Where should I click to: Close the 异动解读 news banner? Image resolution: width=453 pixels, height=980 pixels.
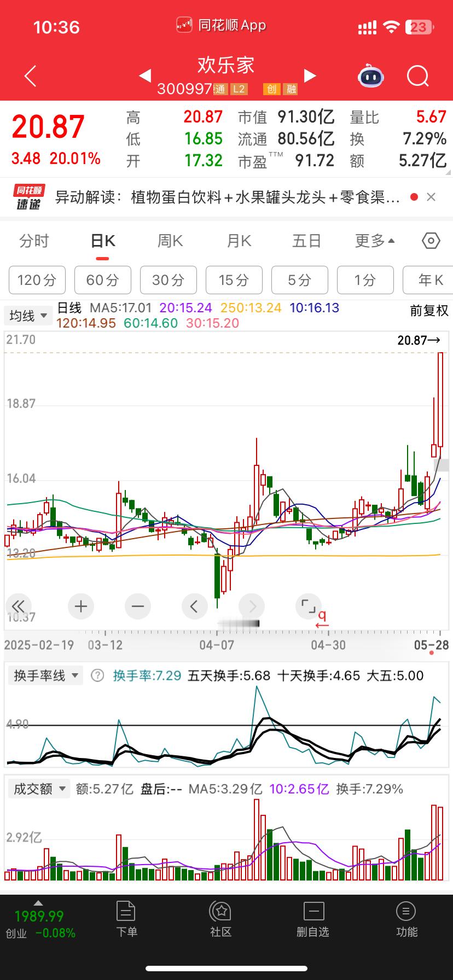click(431, 197)
